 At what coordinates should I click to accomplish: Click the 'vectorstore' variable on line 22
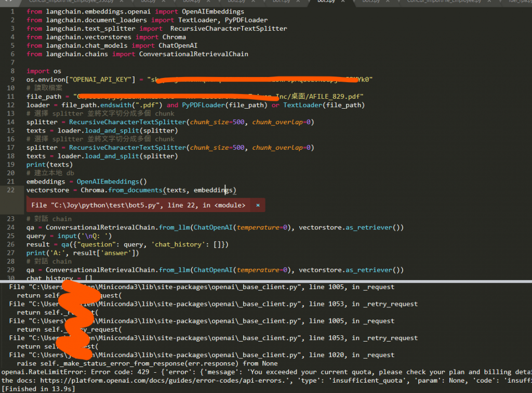click(x=47, y=190)
